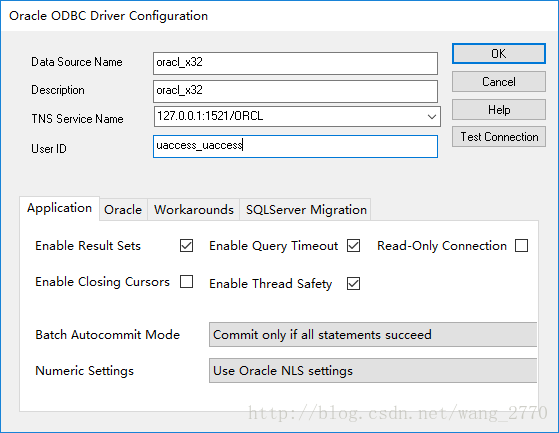Click the Enable Closing Cursors label
This screenshot has width=559, height=433.
click(x=103, y=282)
